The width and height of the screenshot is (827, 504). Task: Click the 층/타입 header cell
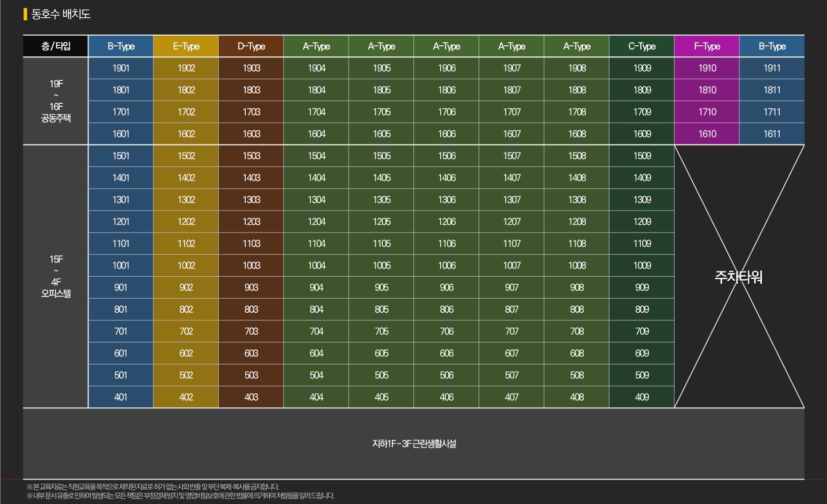tap(55, 46)
